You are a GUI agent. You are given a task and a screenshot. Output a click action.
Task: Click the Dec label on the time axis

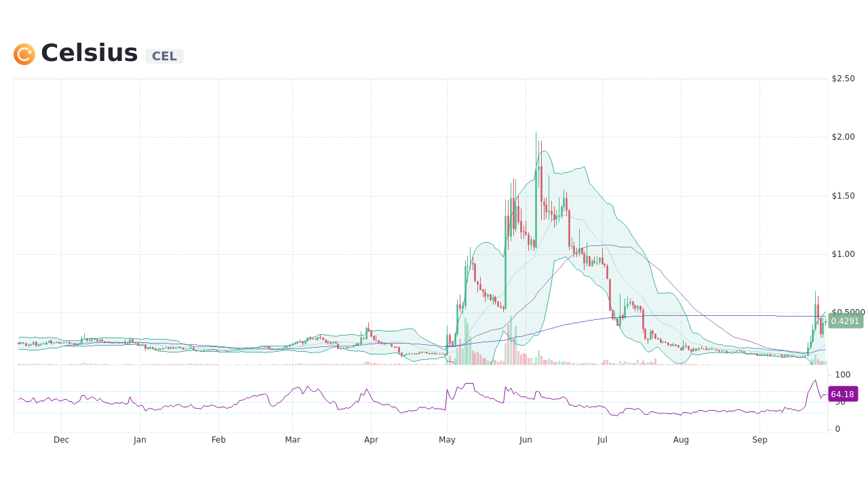[x=61, y=439]
